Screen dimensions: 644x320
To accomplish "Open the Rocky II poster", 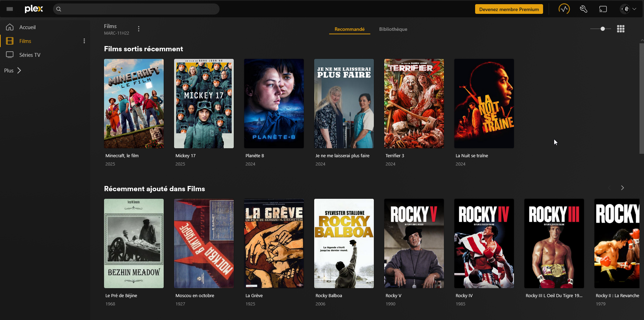I will point(617,243).
